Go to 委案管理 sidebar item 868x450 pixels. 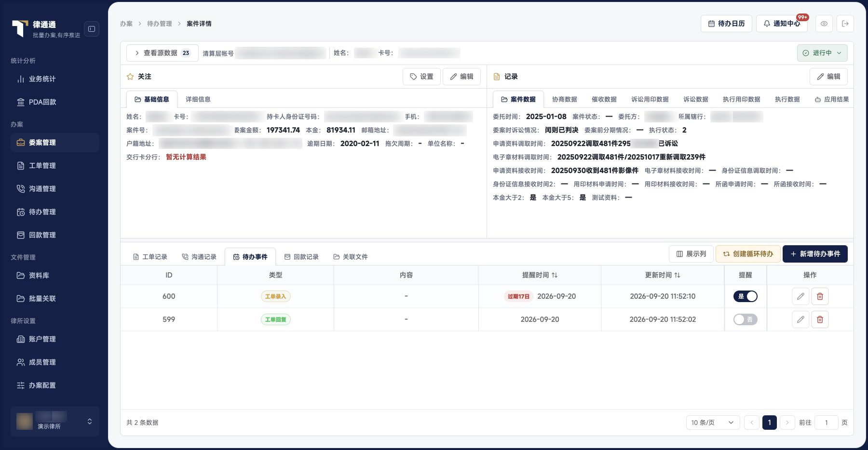point(55,143)
